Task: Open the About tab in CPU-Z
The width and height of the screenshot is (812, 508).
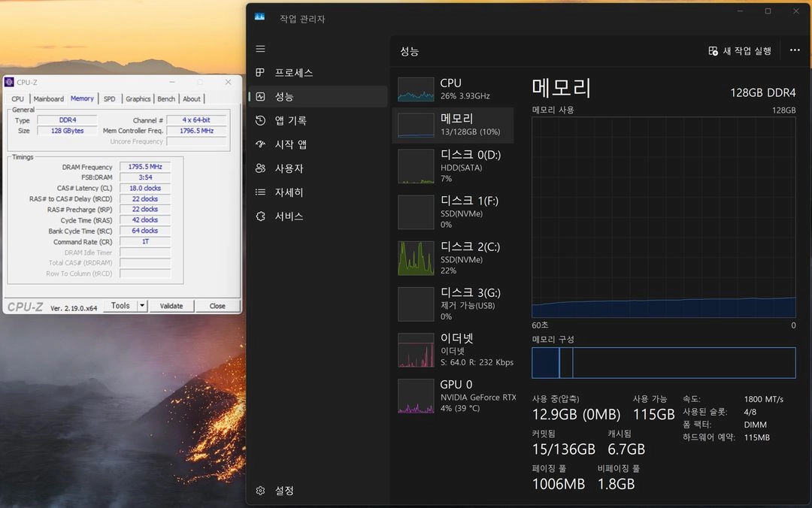Action: pos(192,99)
